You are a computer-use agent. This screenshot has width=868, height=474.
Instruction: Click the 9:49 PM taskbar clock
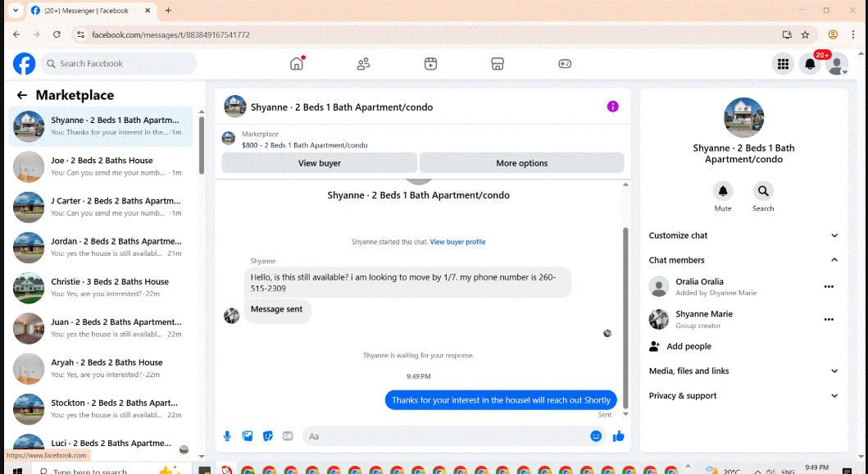pyautogui.click(x=816, y=468)
